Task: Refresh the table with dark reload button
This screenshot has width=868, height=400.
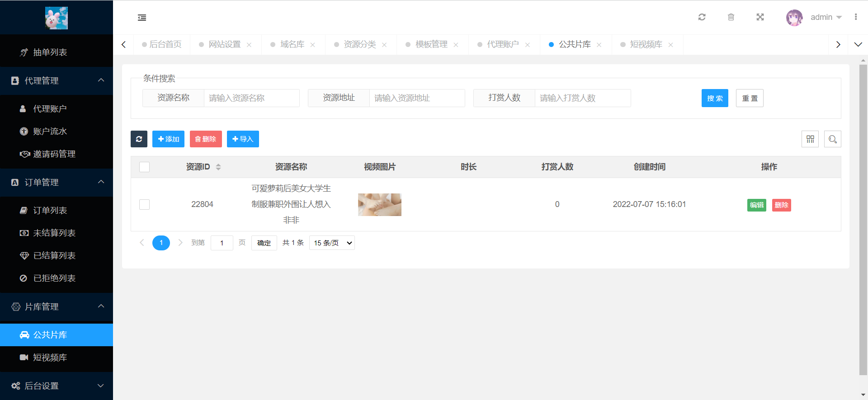Action: (139, 139)
